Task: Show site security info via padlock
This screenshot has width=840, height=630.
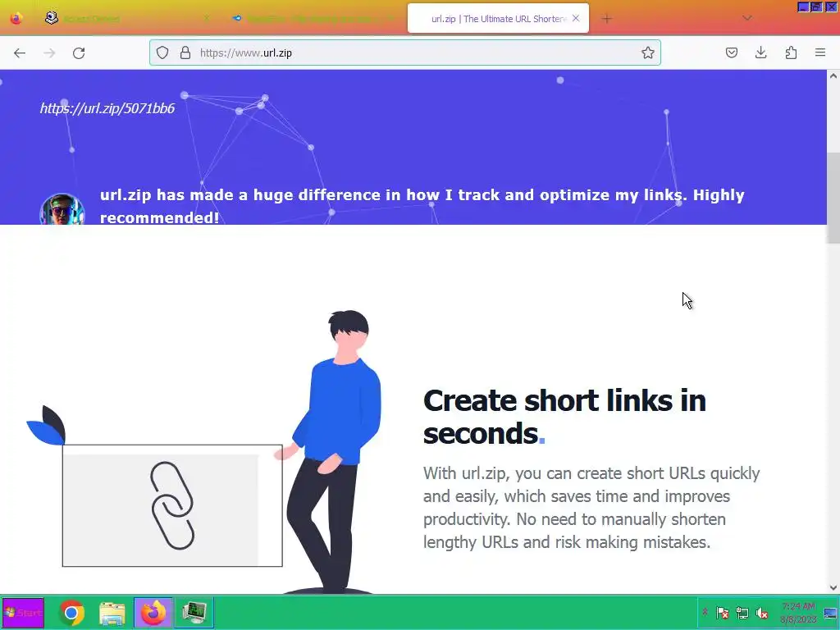Action: [x=185, y=52]
